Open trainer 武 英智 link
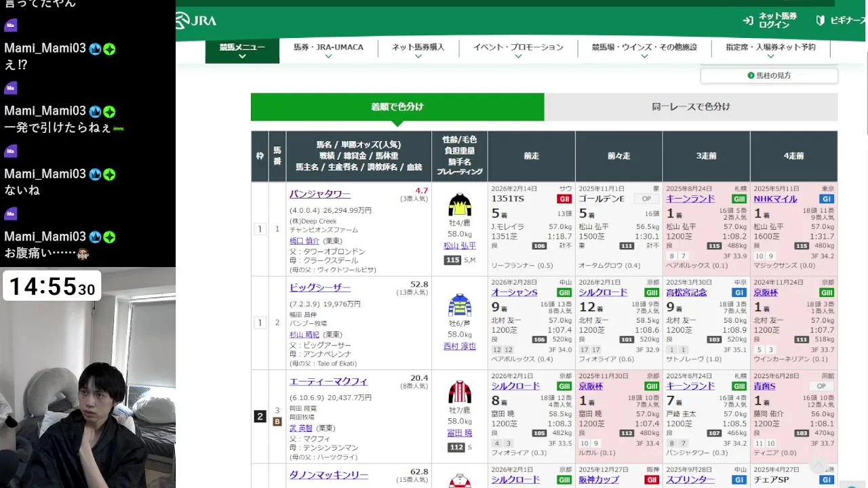The image size is (868, 488). (x=301, y=428)
